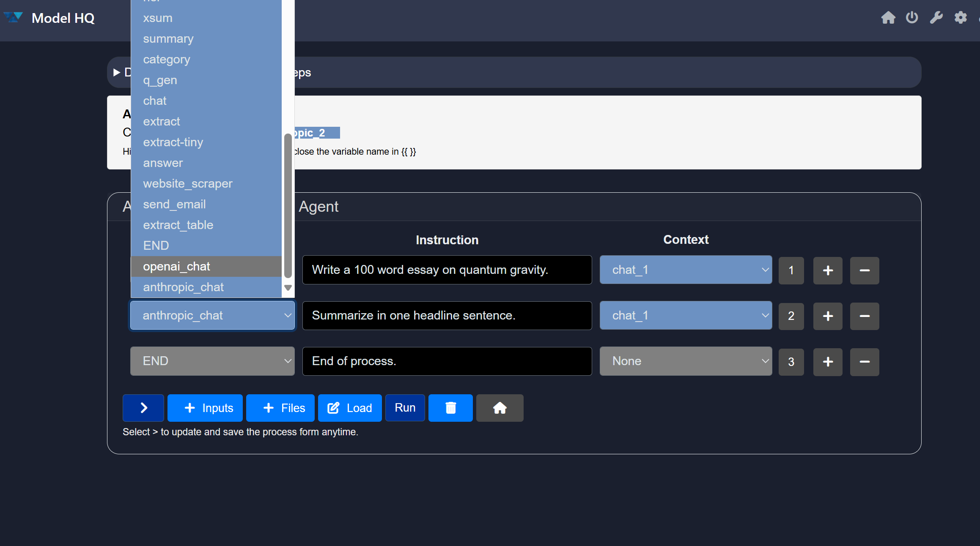This screenshot has width=980, height=546.
Task: Click the gray home button beside the trash
Action: click(500, 408)
